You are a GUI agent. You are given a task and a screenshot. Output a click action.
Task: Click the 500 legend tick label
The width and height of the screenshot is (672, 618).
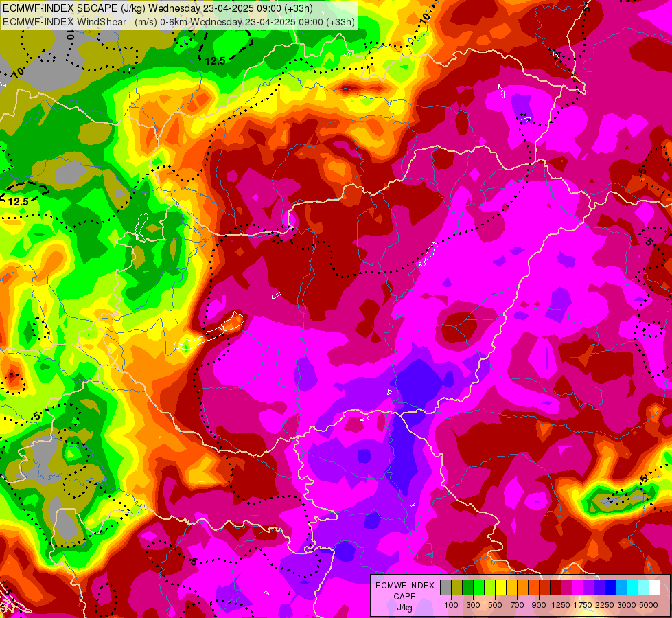[495, 605]
